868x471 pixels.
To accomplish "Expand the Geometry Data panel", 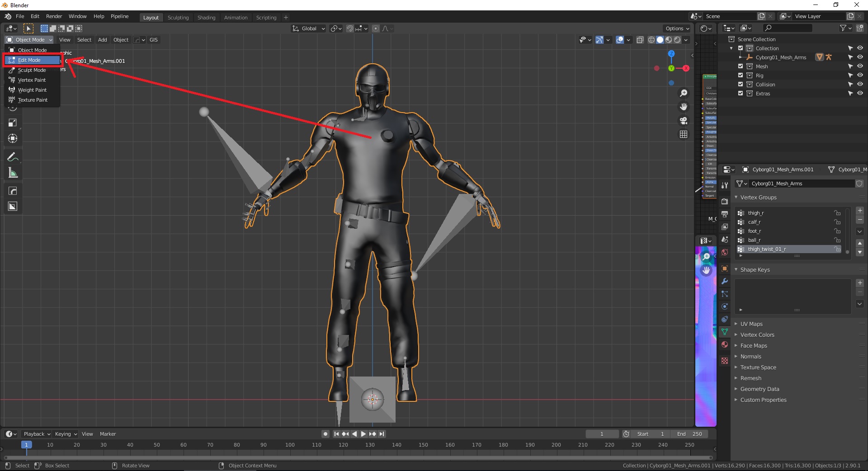I will [x=759, y=389].
